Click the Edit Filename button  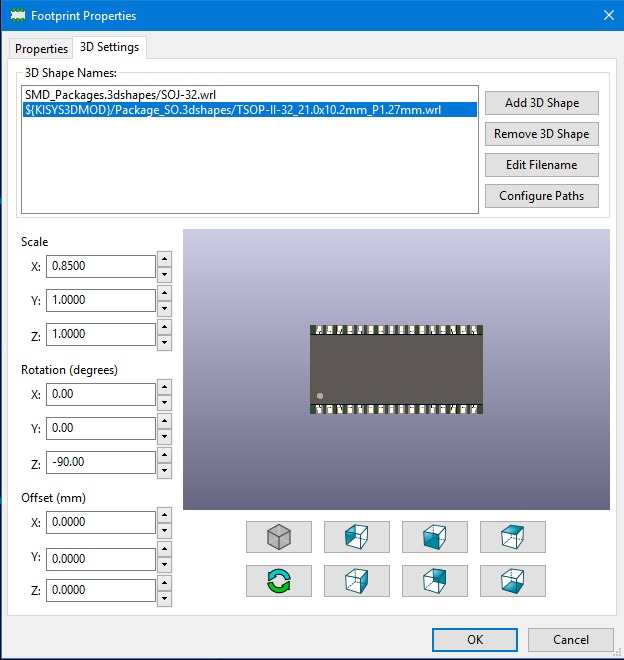point(541,165)
